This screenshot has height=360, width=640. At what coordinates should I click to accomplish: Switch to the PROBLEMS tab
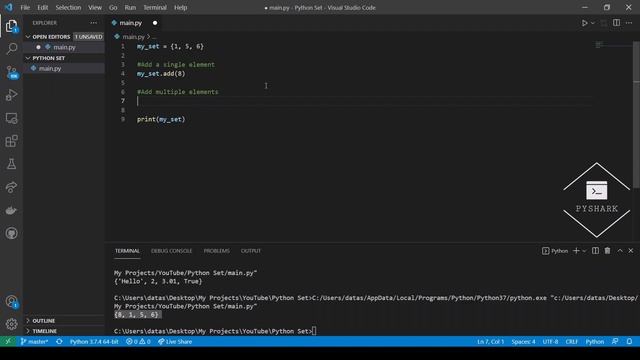[217, 251]
